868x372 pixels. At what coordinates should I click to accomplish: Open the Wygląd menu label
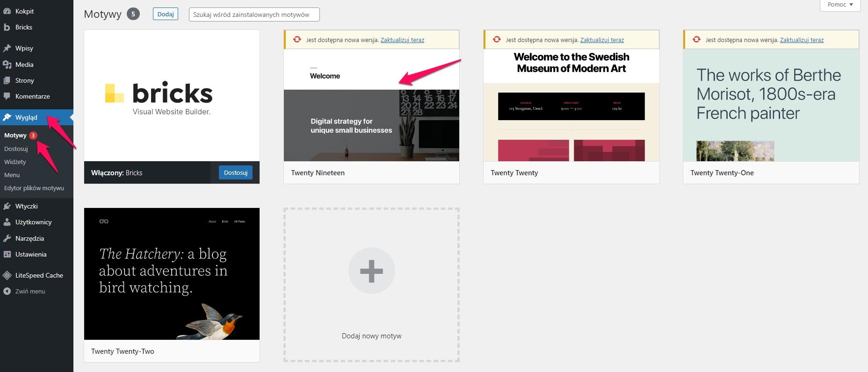(26, 117)
